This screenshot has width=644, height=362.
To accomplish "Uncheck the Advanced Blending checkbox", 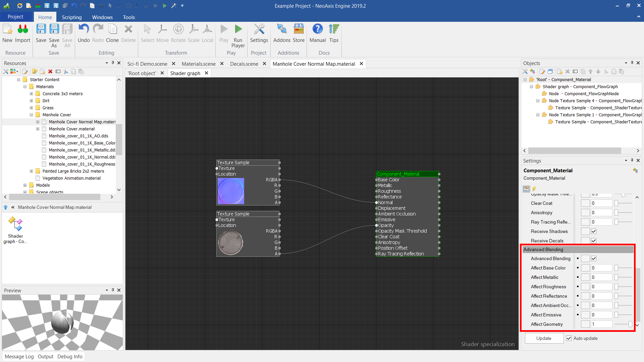I will click(594, 258).
